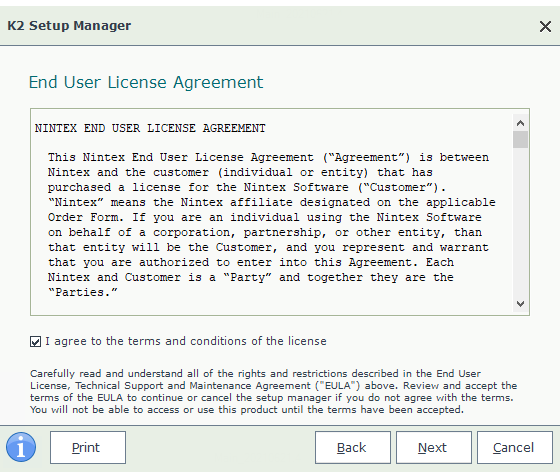The height and width of the screenshot is (472, 560).
Task: Go Back to the previous setup step
Action: click(352, 447)
